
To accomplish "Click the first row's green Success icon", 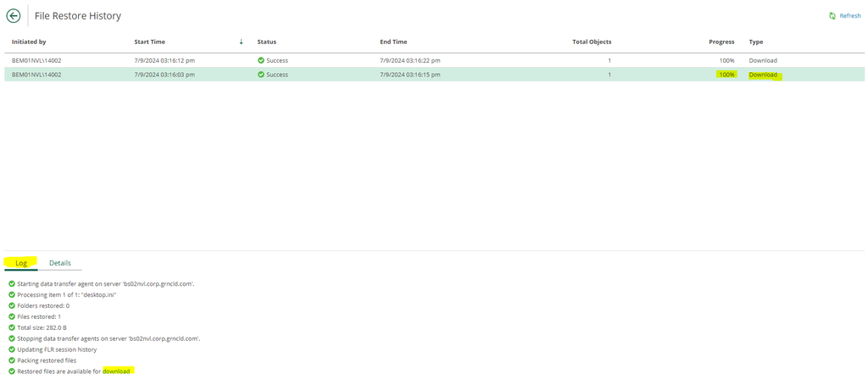I will [261, 60].
